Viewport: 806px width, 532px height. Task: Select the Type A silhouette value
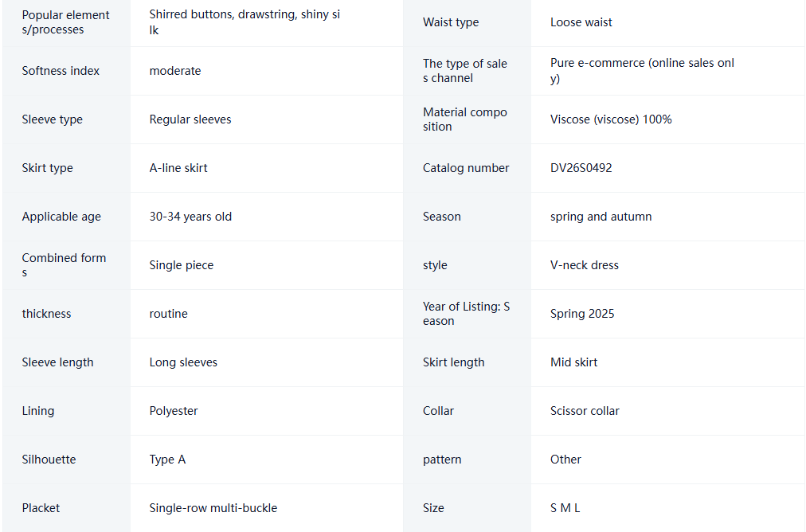pyautogui.click(x=167, y=460)
